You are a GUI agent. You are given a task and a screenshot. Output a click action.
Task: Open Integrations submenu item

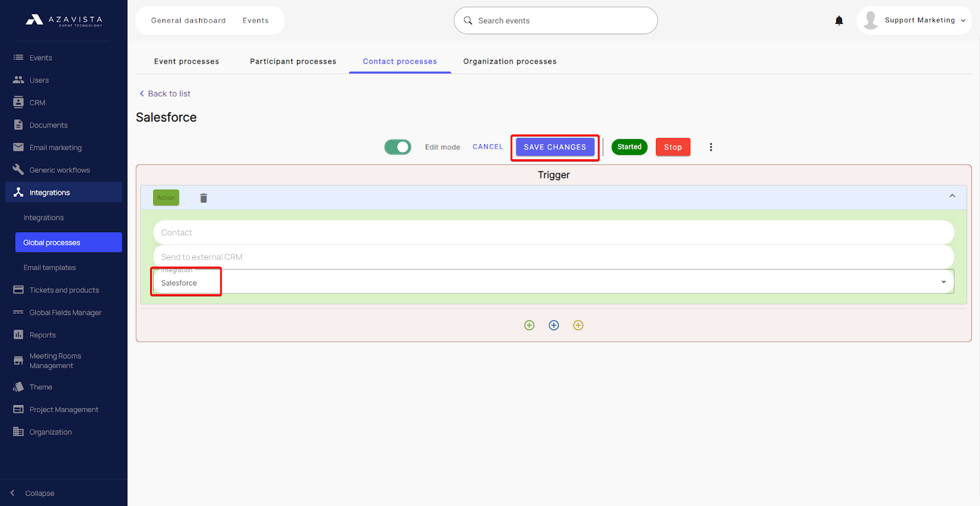[43, 217]
